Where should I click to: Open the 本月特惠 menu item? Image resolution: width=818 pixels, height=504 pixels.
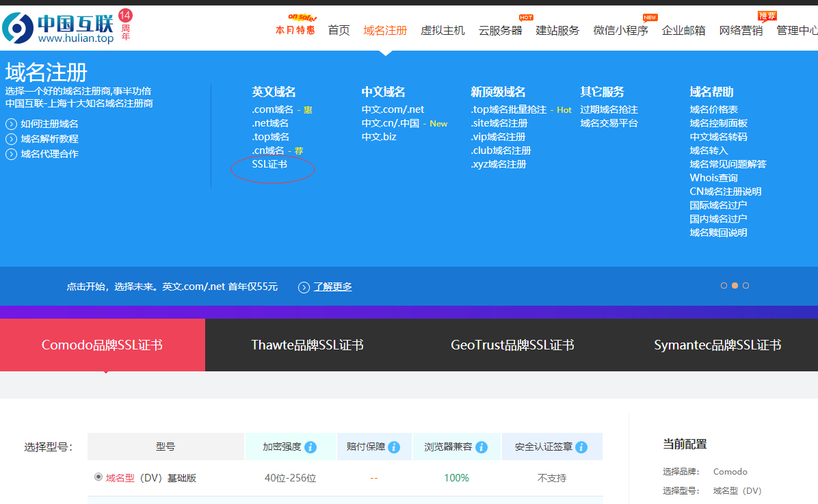click(x=295, y=30)
